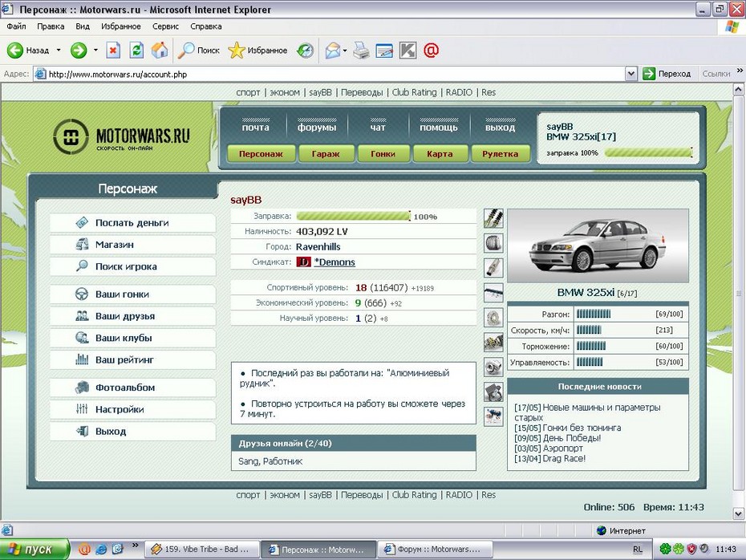The image size is (746, 560).
Task: Select the exhaust pipe tuning part icon
Action: click(x=493, y=268)
